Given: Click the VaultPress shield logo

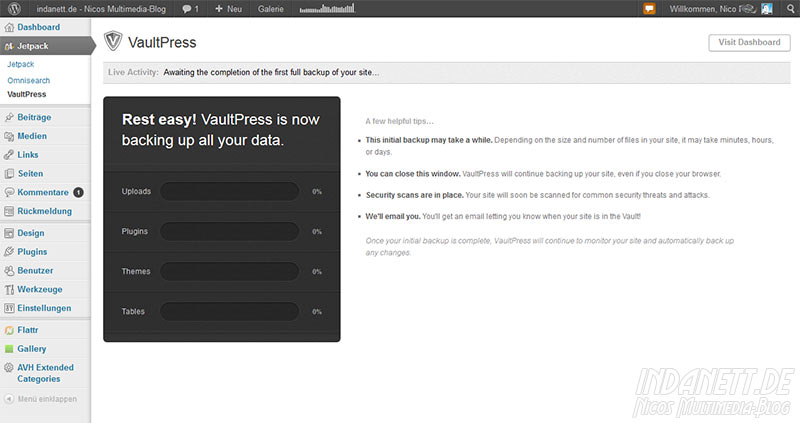Looking at the screenshot, I should [x=113, y=41].
